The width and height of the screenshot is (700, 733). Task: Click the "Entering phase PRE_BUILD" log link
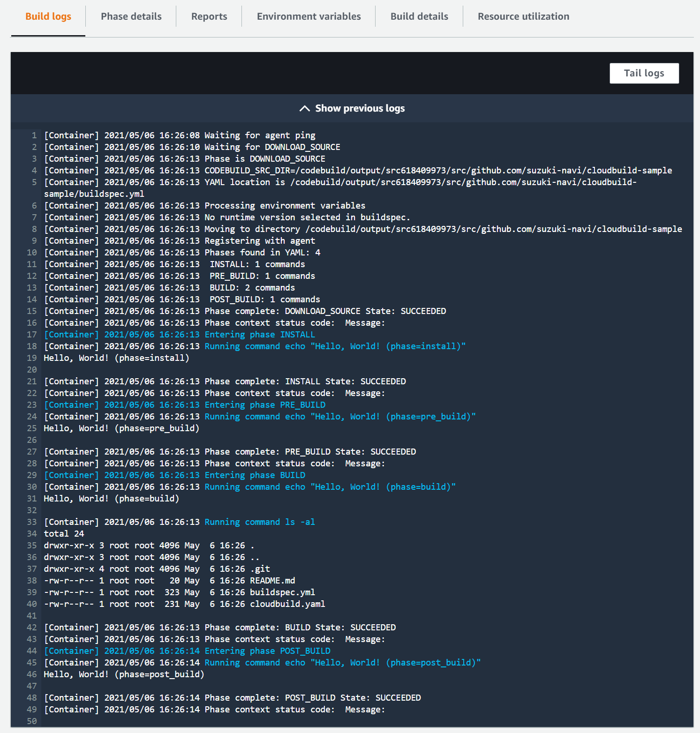265,404
